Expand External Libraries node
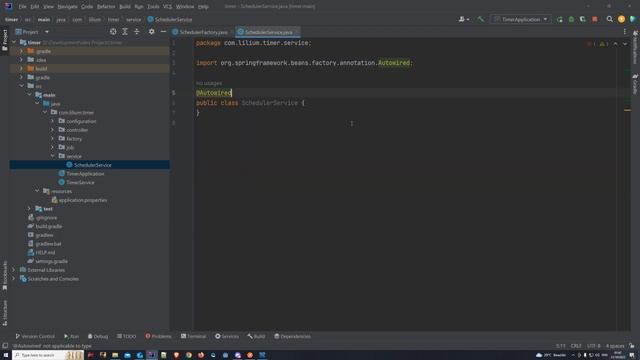This screenshot has height=360, width=640. click(x=14, y=270)
